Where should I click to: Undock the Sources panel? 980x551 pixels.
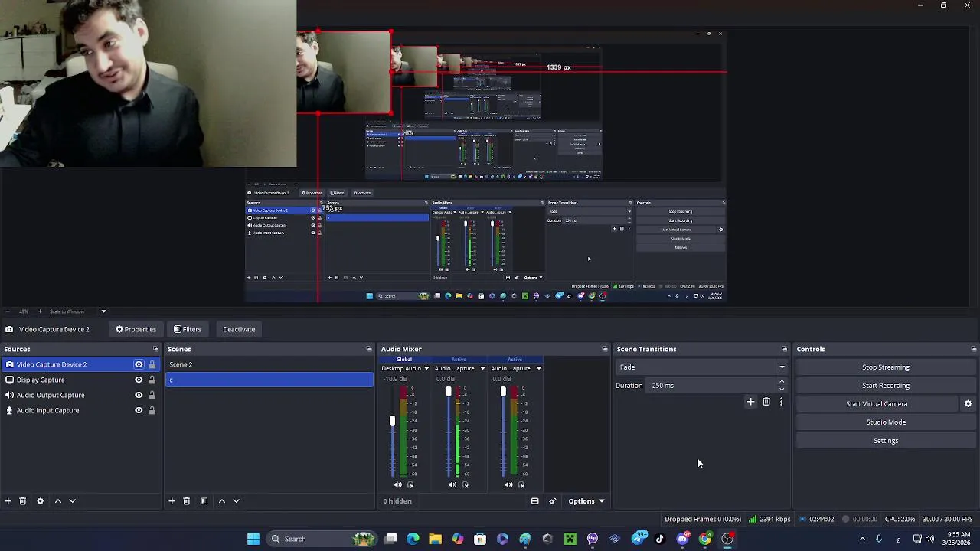tap(155, 349)
